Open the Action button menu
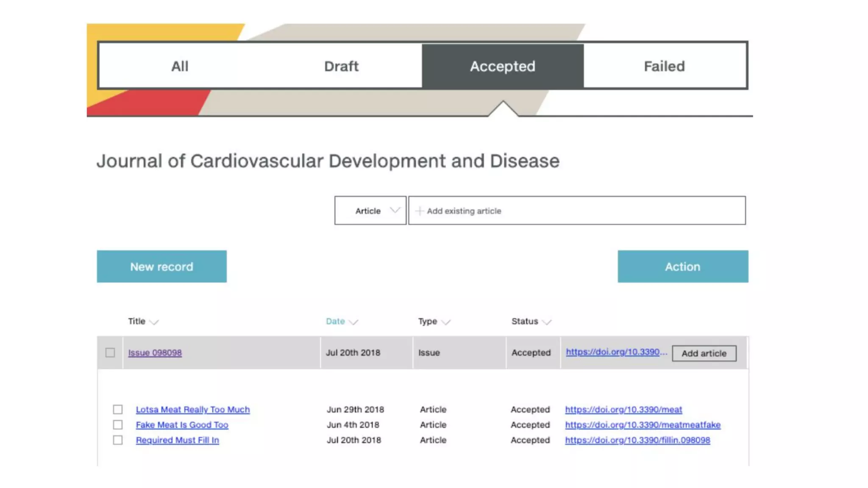 click(x=682, y=266)
